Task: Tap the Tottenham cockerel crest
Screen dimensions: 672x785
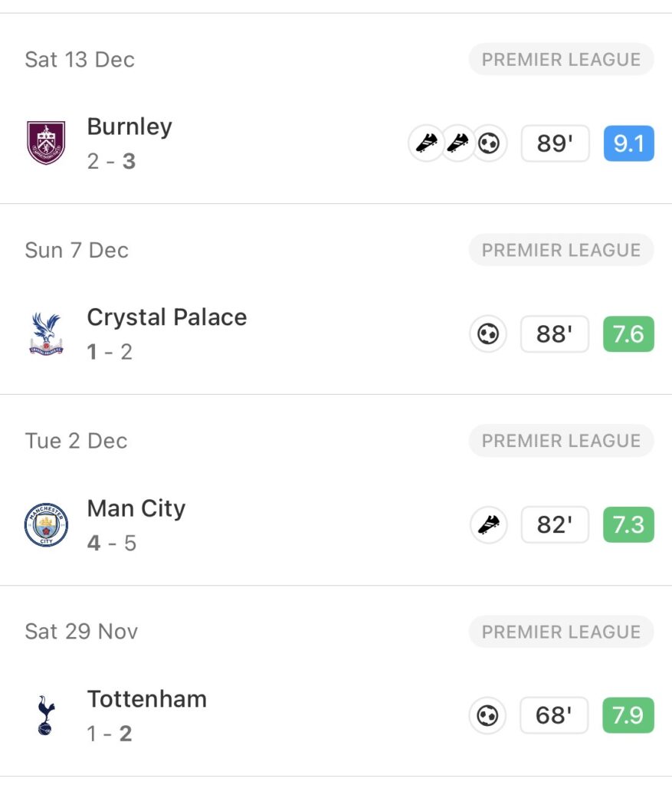Action: [46, 715]
